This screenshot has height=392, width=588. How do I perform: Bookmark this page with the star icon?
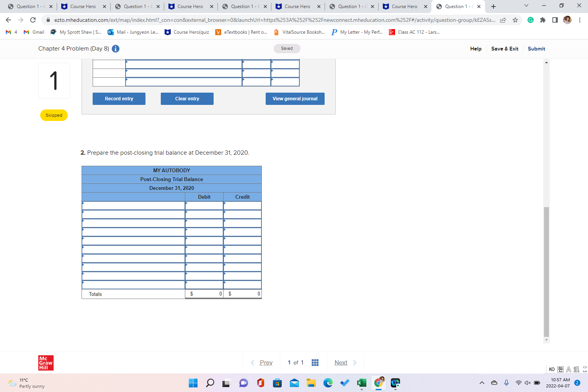tap(515, 20)
